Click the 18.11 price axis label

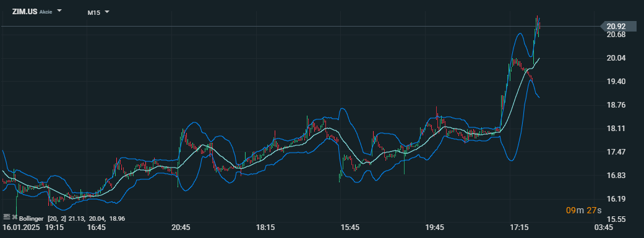click(616, 129)
